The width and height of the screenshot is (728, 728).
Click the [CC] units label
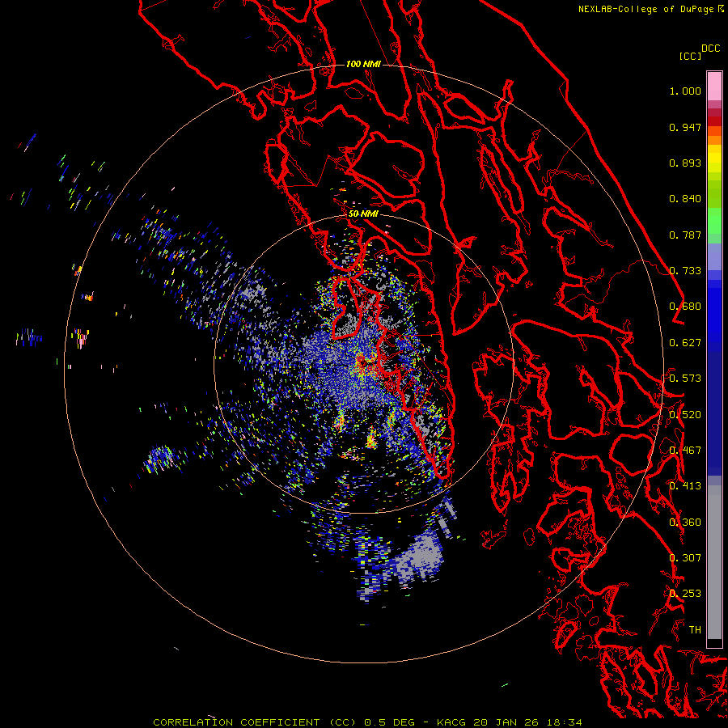690,56
